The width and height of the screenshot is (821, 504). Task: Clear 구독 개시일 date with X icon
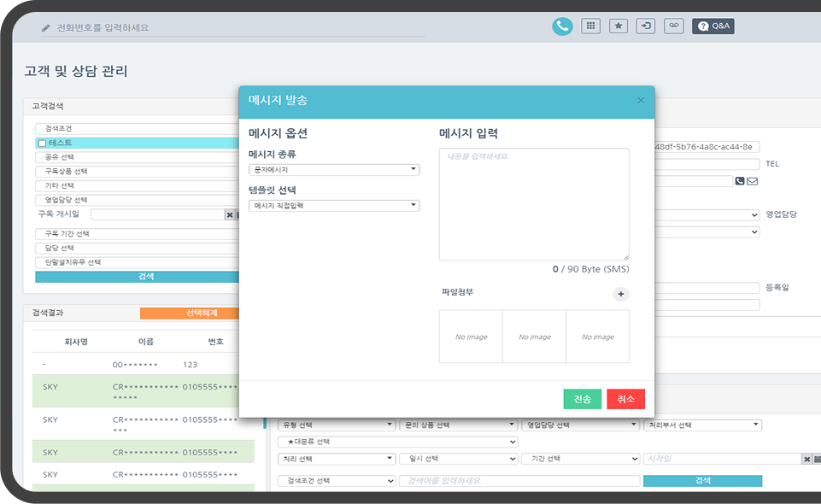229,215
